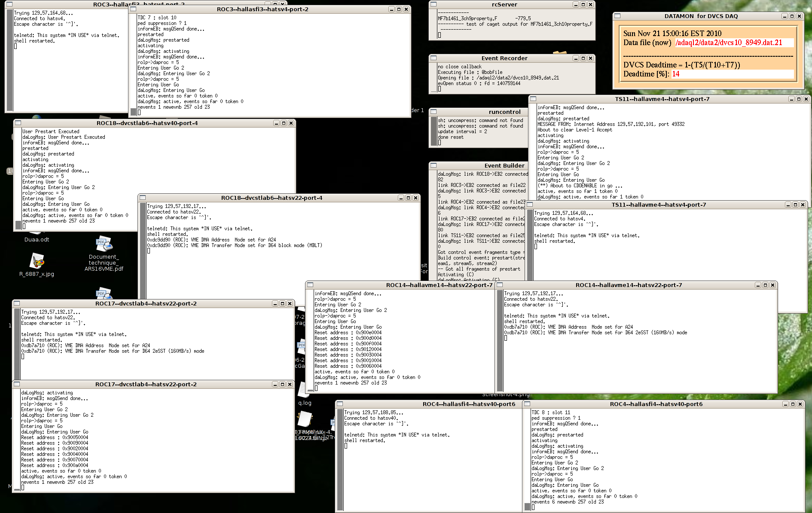The height and width of the screenshot is (513, 812).
Task: Open window menu of ROC17 window showing VME DMA Address
Action: (x=17, y=303)
